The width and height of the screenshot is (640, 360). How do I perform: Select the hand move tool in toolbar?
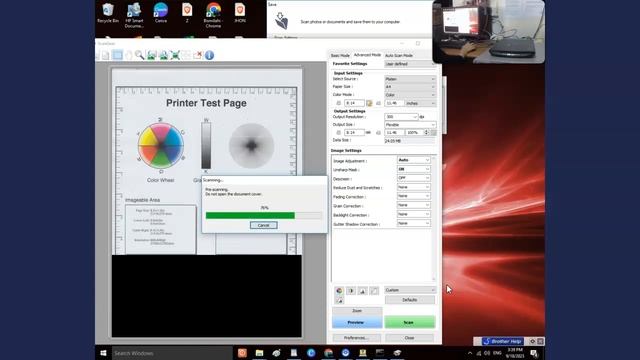[129, 55]
